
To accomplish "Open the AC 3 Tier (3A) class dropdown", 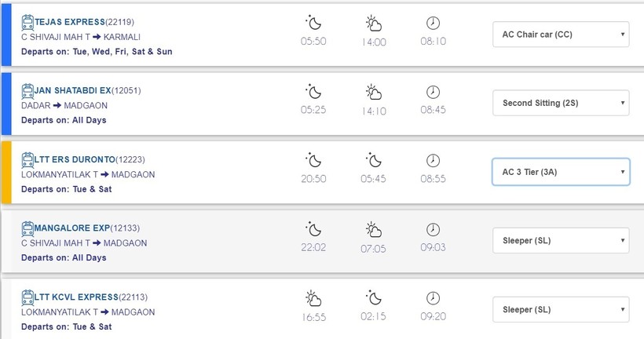I will 561,172.
